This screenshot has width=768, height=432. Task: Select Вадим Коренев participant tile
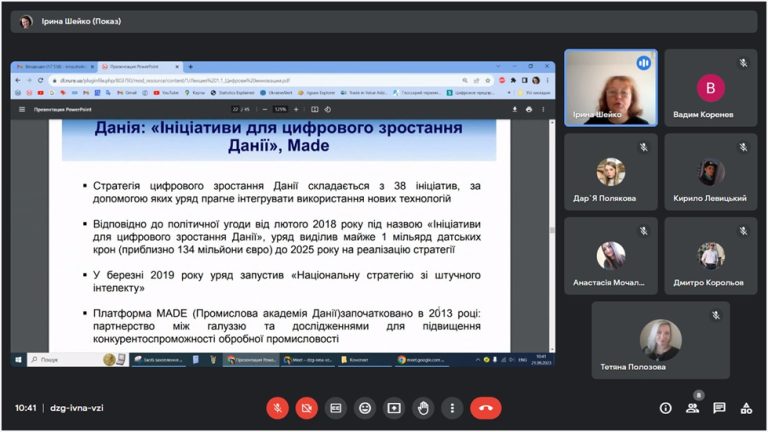point(711,88)
